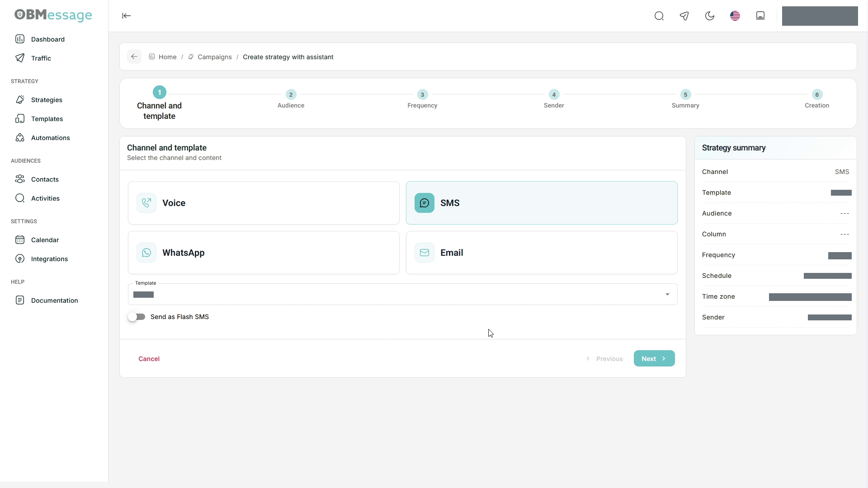868x488 pixels.
Task: Switch to dark mode with the moon icon
Action: coord(710,16)
